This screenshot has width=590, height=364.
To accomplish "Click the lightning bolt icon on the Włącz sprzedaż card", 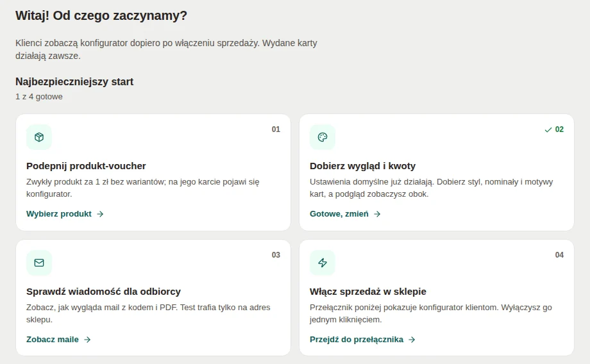I will (323, 263).
